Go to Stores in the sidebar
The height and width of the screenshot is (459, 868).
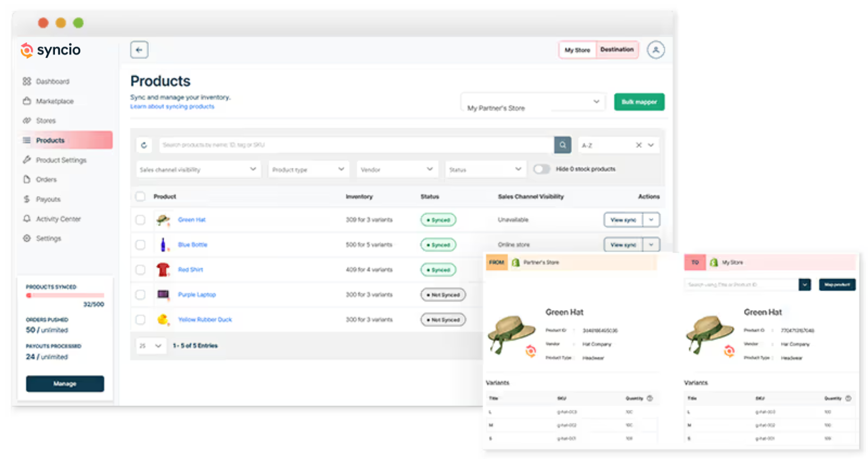pyautogui.click(x=46, y=121)
